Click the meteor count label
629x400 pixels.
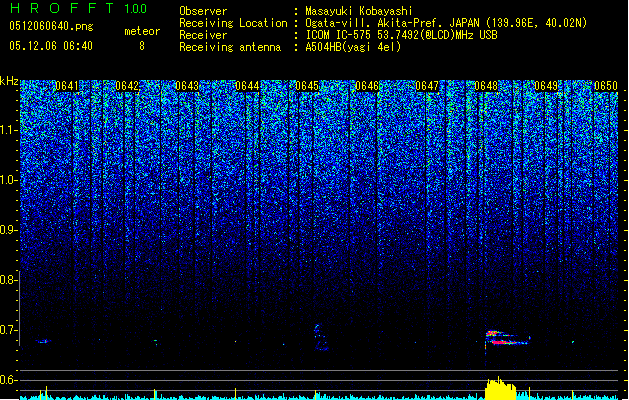click(x=142, y=31)
